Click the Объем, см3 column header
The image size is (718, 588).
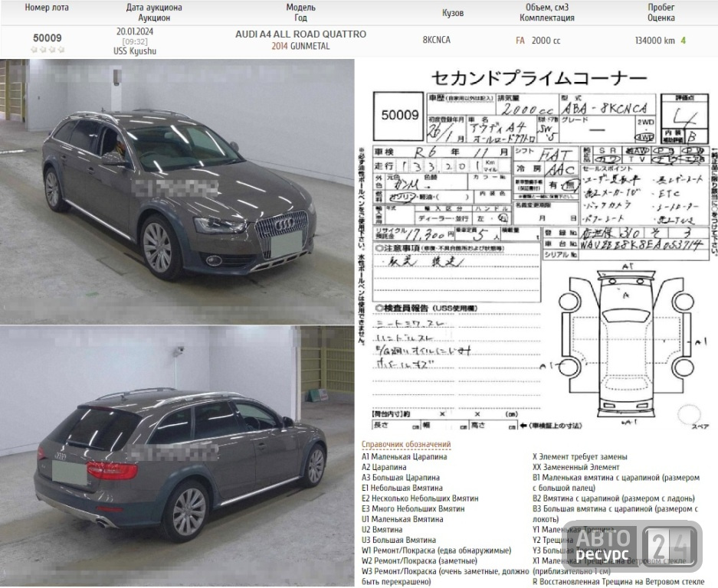pos(547,8)
